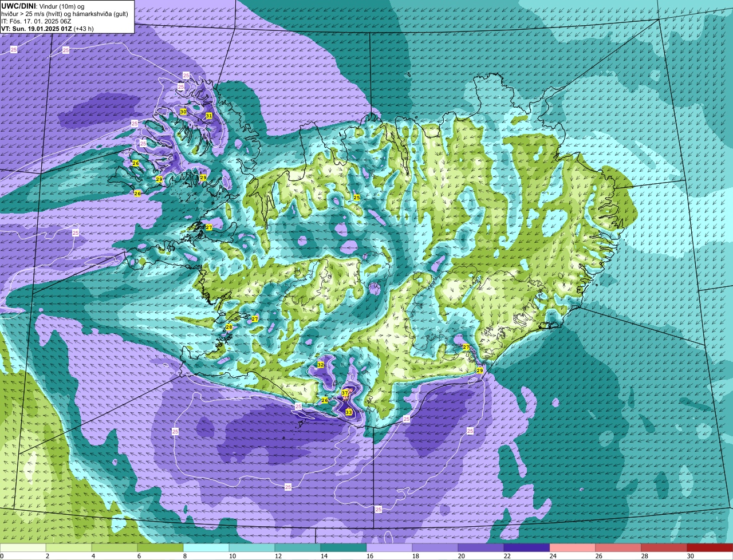Click the legend scale number 16
The image size is (733, 560).
tap(370, 556)
